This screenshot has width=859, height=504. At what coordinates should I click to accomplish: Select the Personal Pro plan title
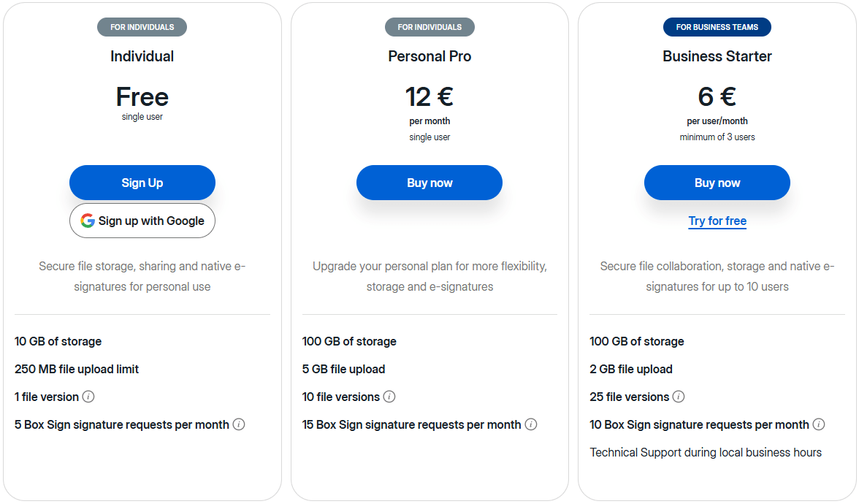coord(429,56)
